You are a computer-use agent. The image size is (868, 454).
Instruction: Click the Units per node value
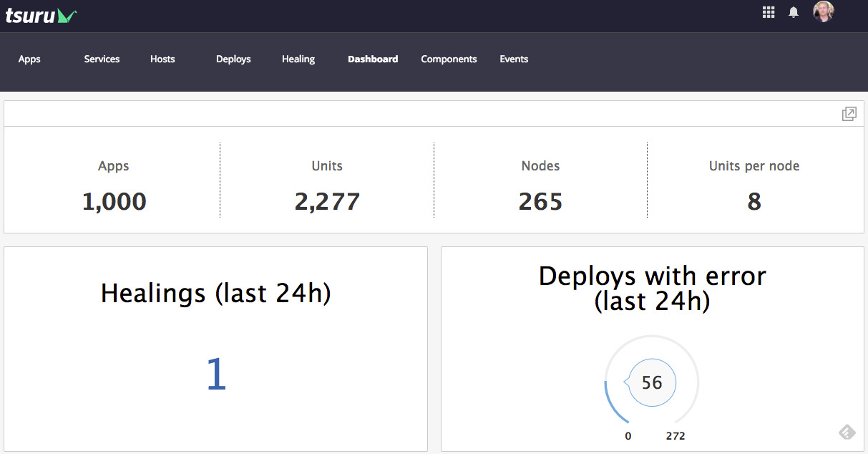pyautogui.click(x=754, y=202)
